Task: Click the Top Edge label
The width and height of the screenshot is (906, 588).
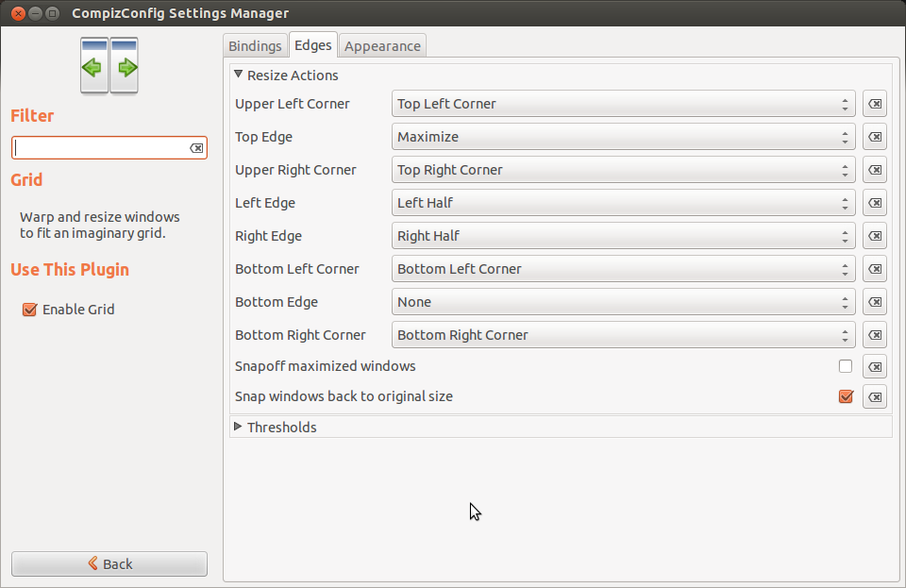Action: coord(263,137)
